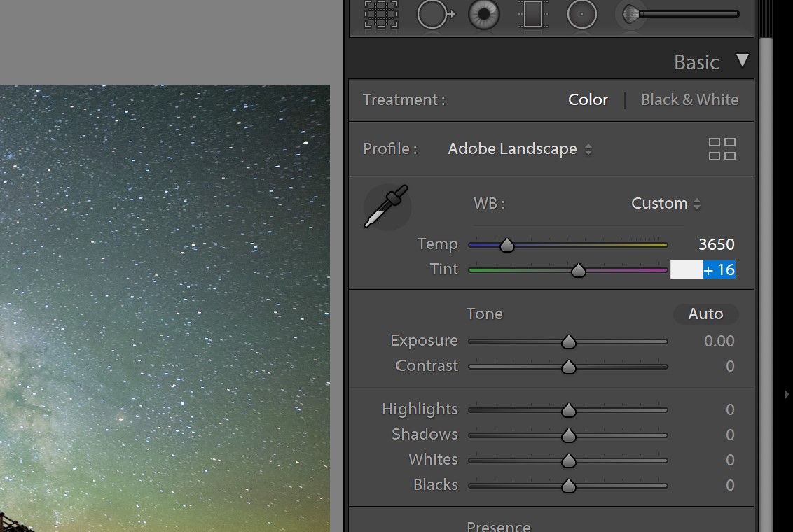Collapse the Basic panel with its triangle
This screenshot has height=532, width=793.
742,60
